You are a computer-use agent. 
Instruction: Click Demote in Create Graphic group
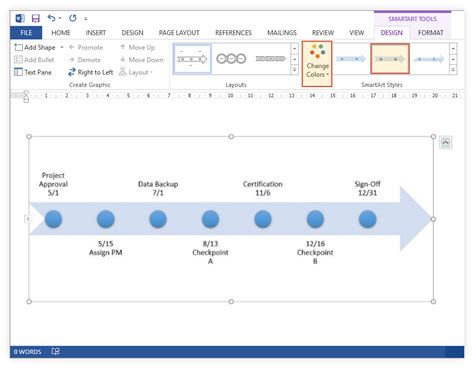coord(85,60)
